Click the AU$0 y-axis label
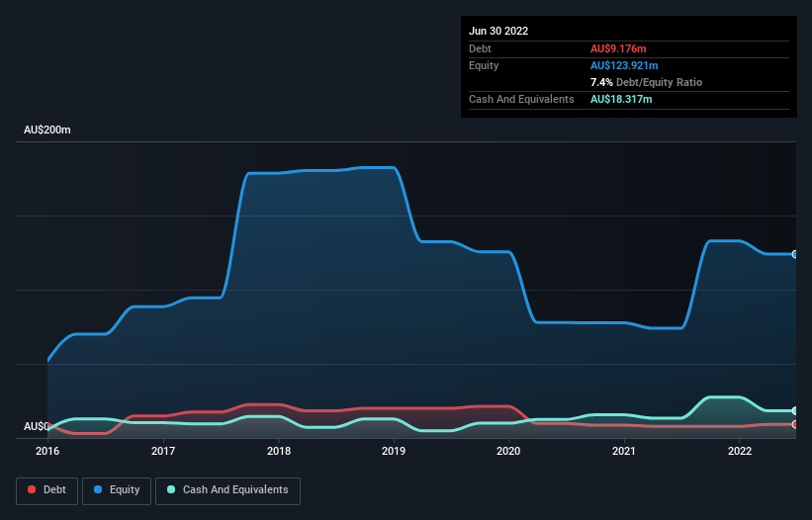This screenshot has width=812, height=520. [x=36, y=426]
